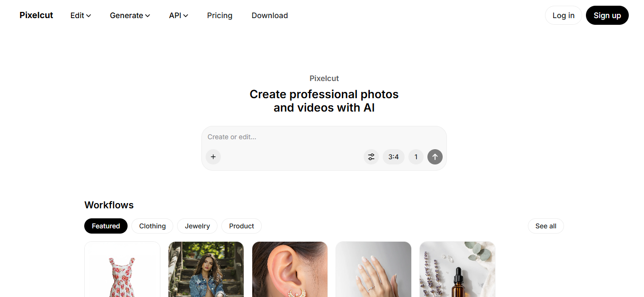This screenshot has height=297, width=644.
Task: Select the Featured workflow filter
Action: [x=106, y=226]
